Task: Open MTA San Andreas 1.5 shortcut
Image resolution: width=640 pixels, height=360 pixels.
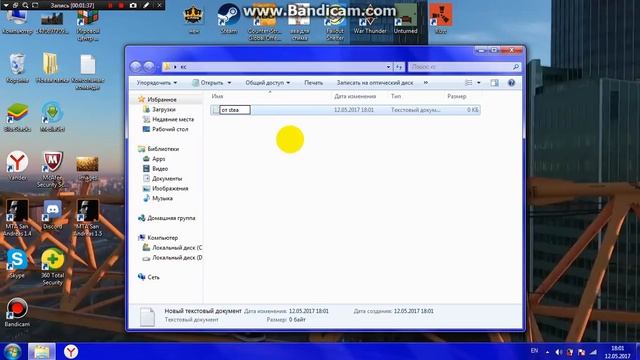Action: [87, 218]
